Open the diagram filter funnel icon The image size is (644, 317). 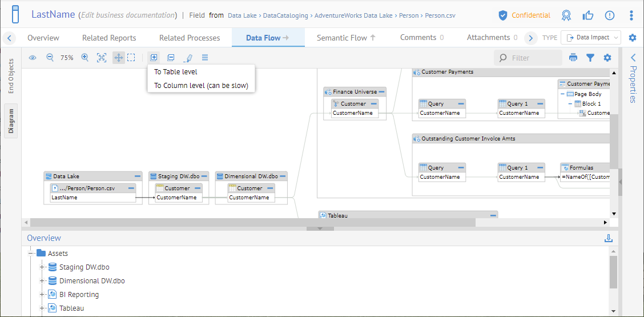(590, 58)
